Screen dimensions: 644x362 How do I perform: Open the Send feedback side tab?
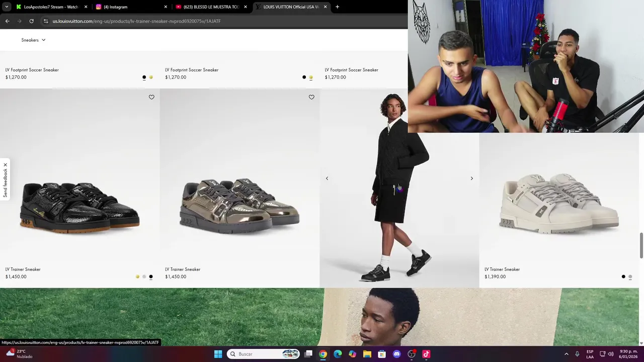6,183
